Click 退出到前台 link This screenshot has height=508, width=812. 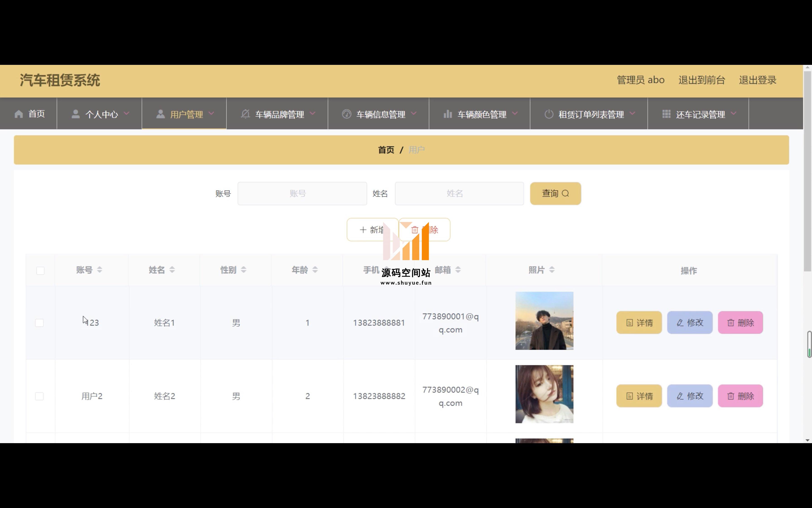click(702, 80)
